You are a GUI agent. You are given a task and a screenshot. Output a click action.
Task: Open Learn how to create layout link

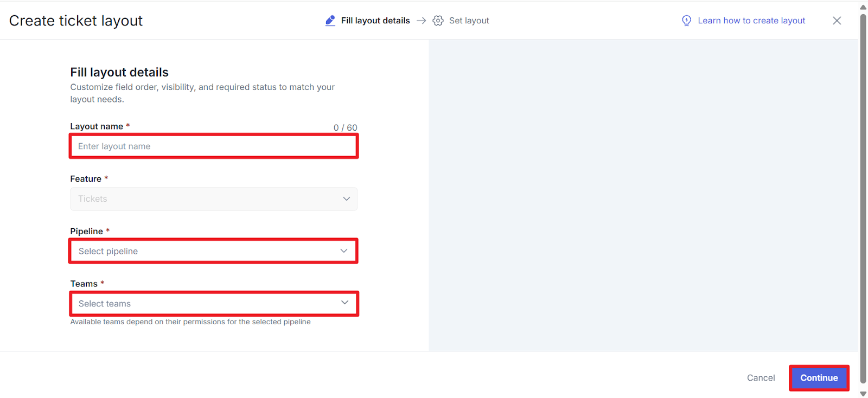pyautogui.click(x=751, y=21)
